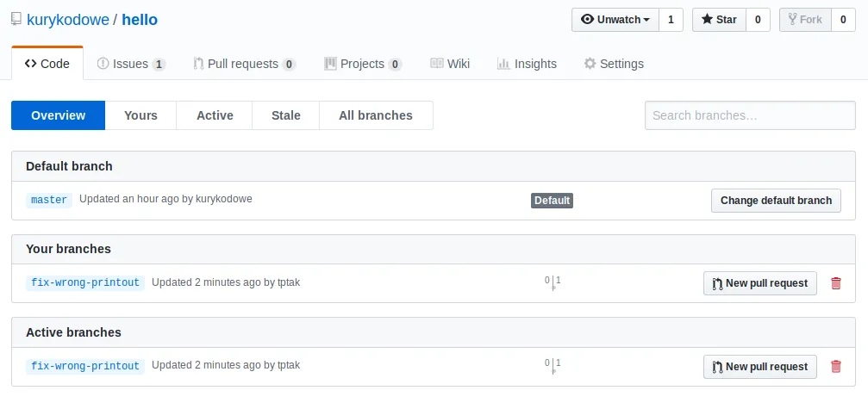Screen dimensions: 868x409
Task: Delete fix-wrong-printout under Your branches via trash icon
Action: point(836,283)
